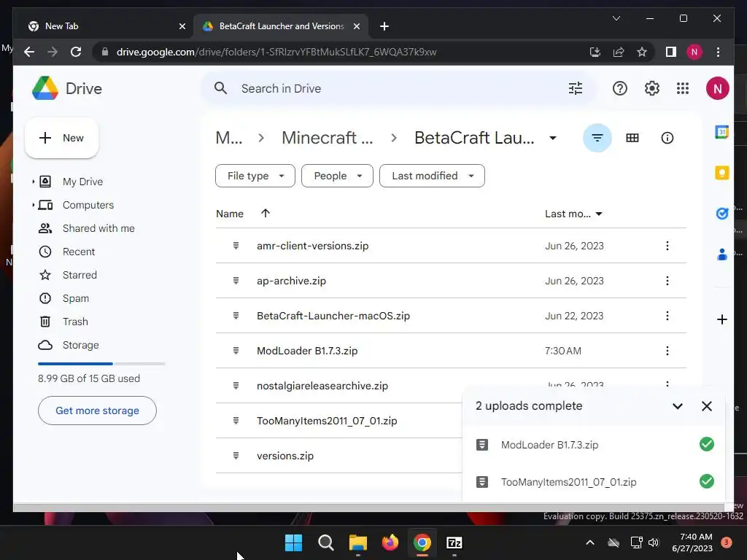747x560 pixels.
Task: Open Recent files
Action: (79, 252)
